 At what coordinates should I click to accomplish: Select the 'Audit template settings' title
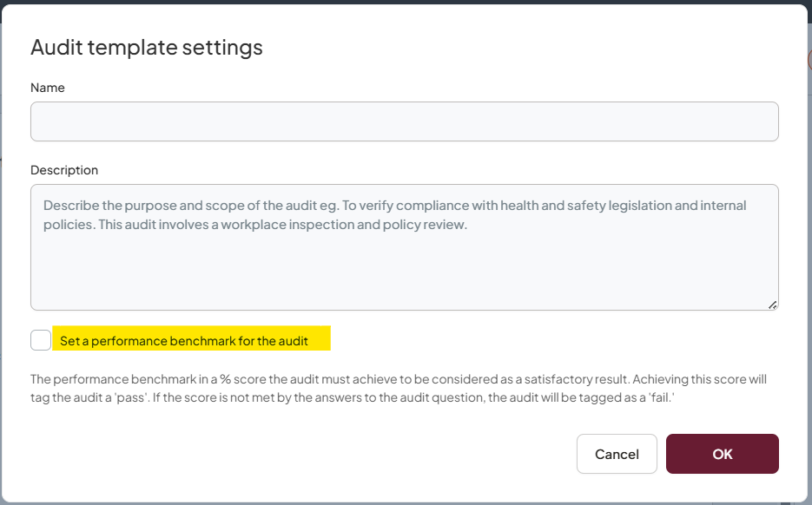coord(146,48)
